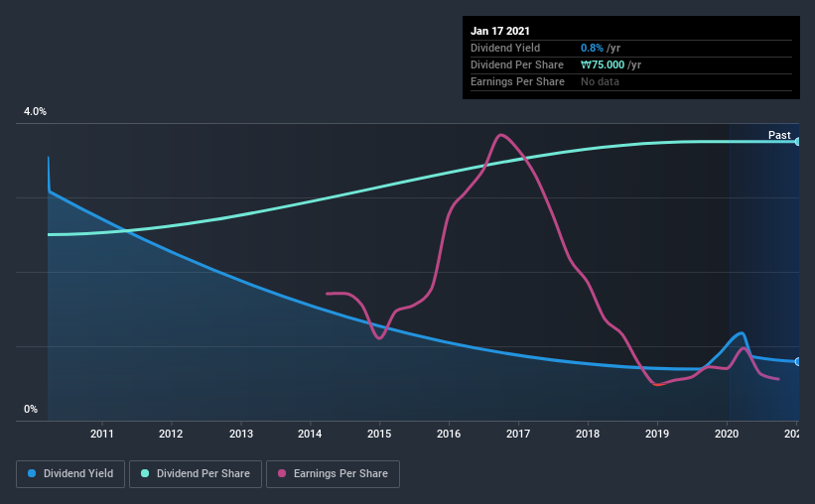Click the ₩75.000 dividend per share value
815x504 pixels.
pyautogui.click(x=603, y=64)
